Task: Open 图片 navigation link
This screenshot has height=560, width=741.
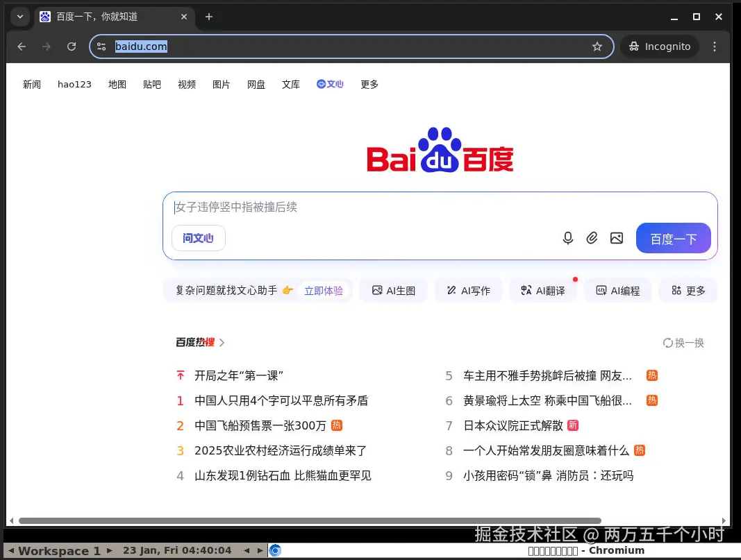Action: point(221,85)
